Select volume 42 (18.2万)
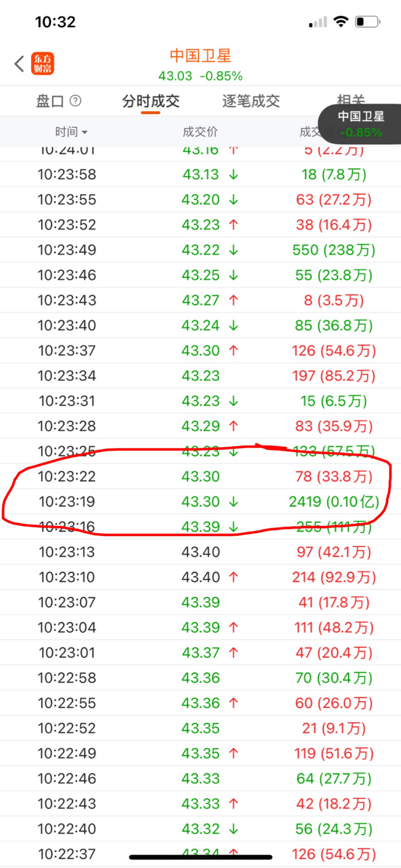Image resolution: width=401 pixels, height=868 pixels. (x=334, y=803)
